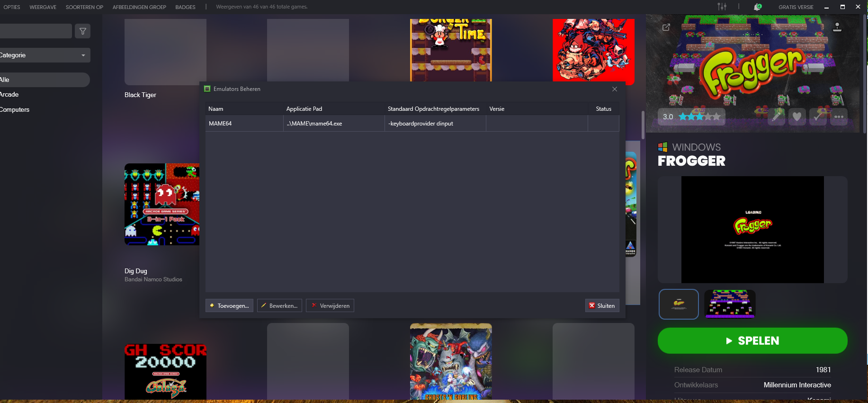
Task: Set the Frogger star rating
Action: click(x=699, y=116)
